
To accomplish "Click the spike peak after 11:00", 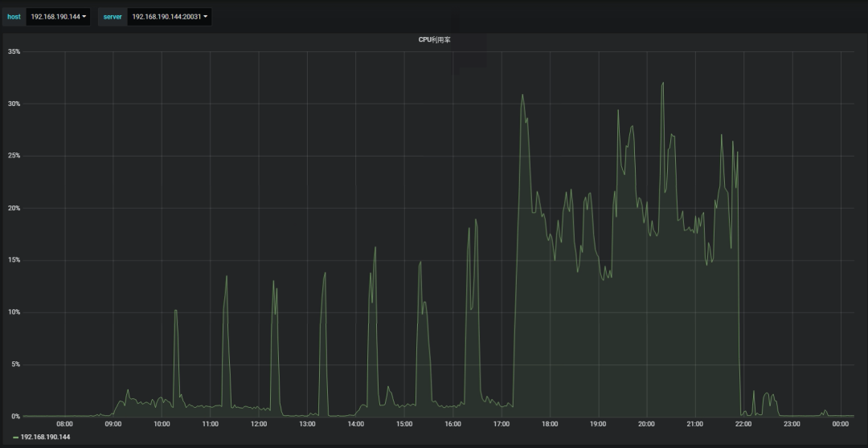I will (227, 277).
